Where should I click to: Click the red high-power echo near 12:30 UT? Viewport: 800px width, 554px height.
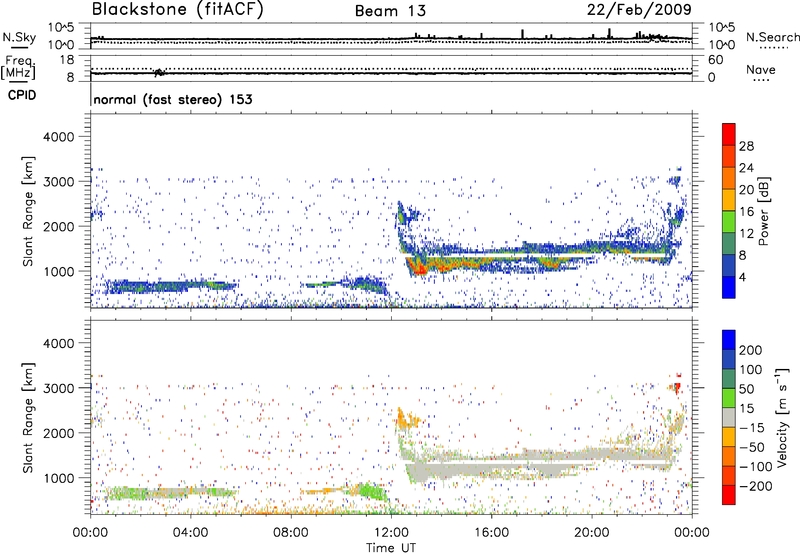(419, 268)
